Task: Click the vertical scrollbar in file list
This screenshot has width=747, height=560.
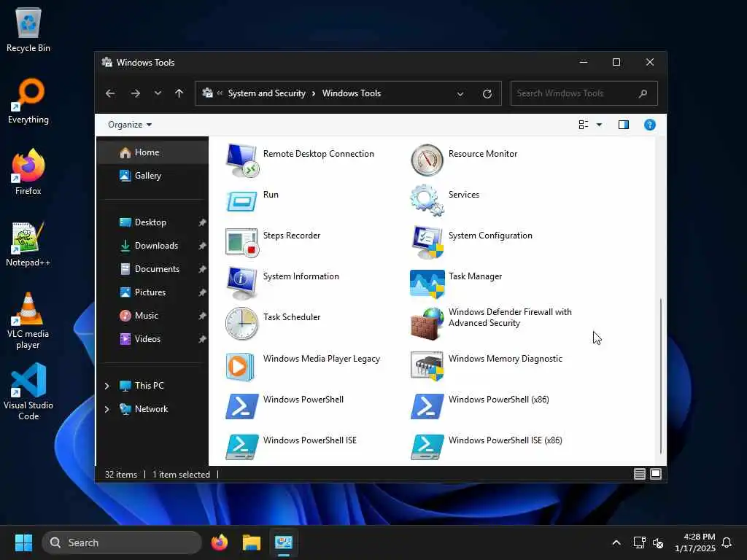Action: coord(660,376)
